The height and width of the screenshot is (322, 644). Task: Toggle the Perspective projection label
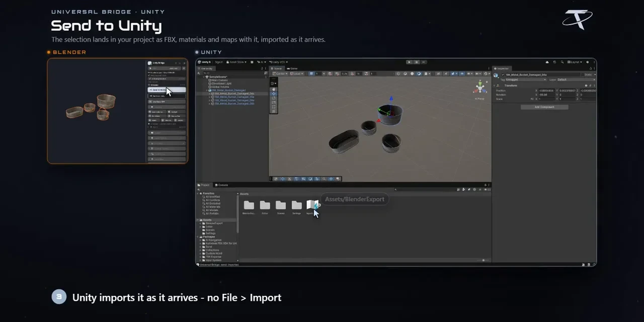coord(479,99)
